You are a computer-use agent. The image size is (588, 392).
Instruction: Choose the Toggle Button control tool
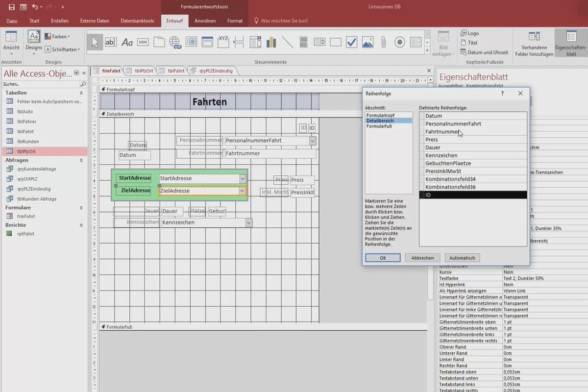coord(303,43)
